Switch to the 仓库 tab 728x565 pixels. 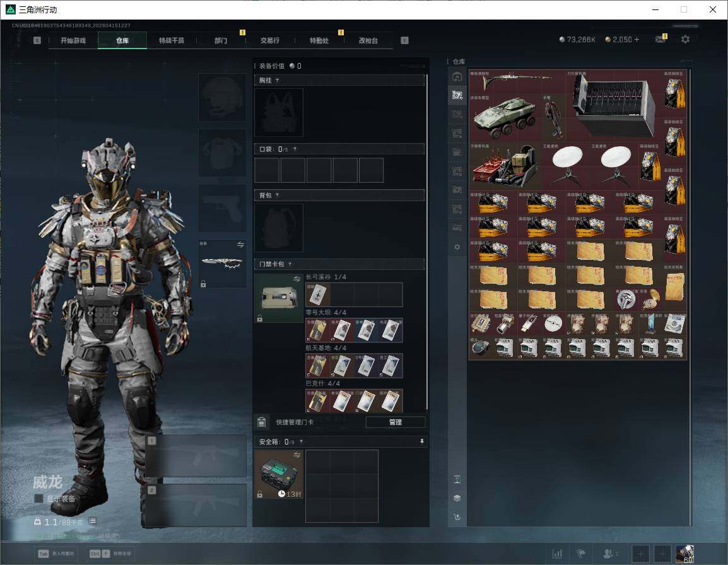[x=122, y=40]
